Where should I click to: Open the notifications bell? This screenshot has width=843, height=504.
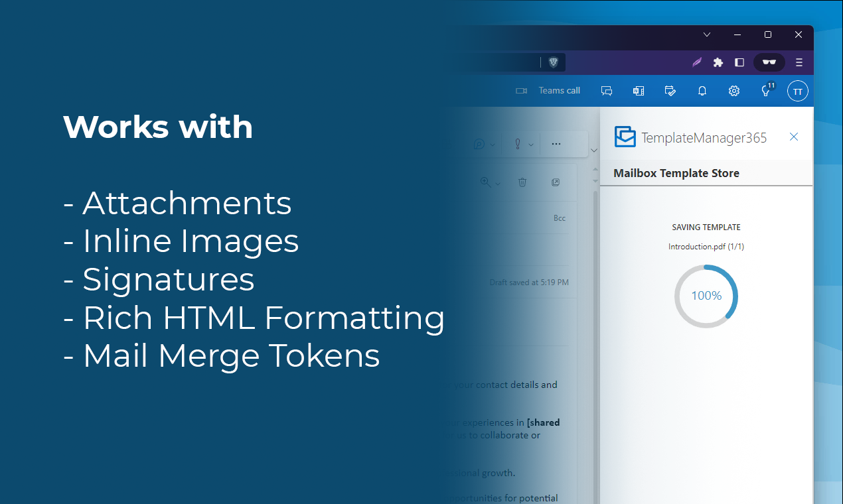click(x=702, y=91)
